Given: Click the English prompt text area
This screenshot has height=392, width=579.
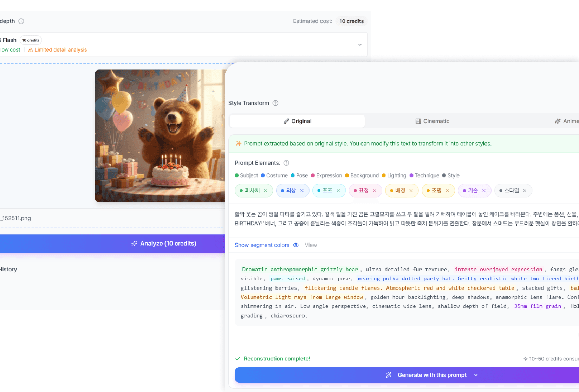Looking at the screenshot, I should [x=407, y=292].
